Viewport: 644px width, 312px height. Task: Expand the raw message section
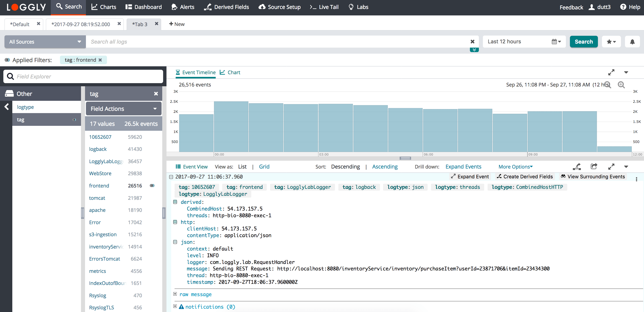pos(175,294)
